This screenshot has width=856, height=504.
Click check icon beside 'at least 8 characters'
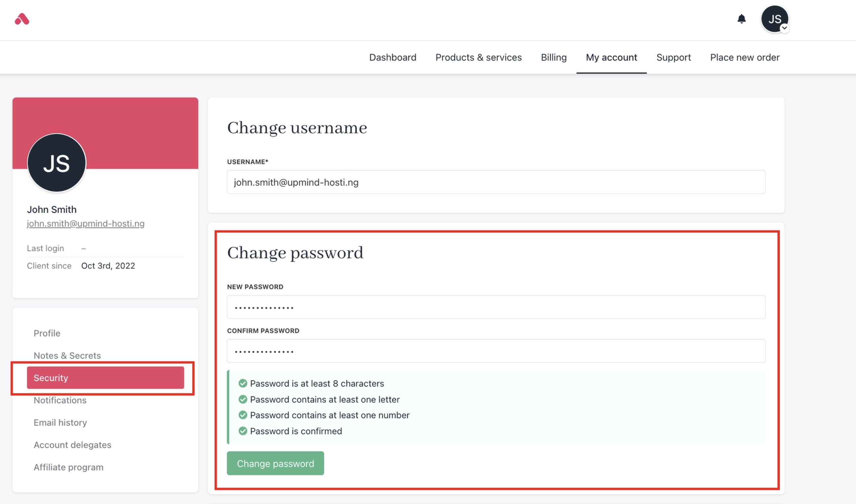(243, 384)
